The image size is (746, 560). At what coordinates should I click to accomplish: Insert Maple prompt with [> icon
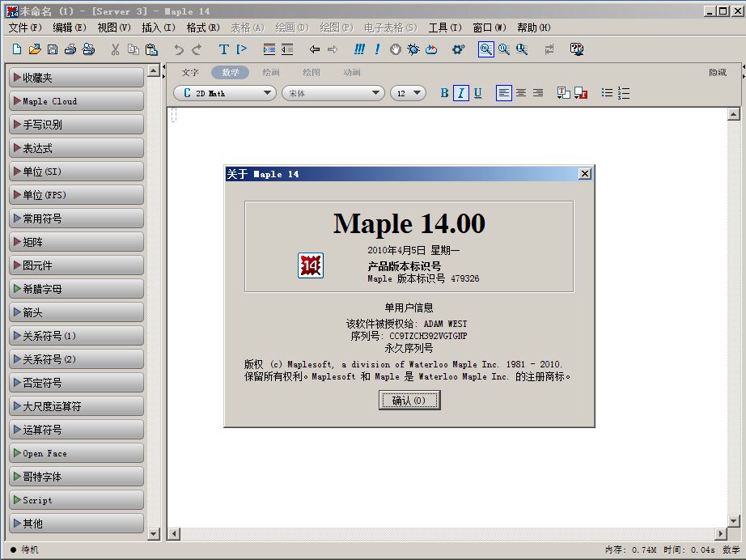tap(242, 49)
